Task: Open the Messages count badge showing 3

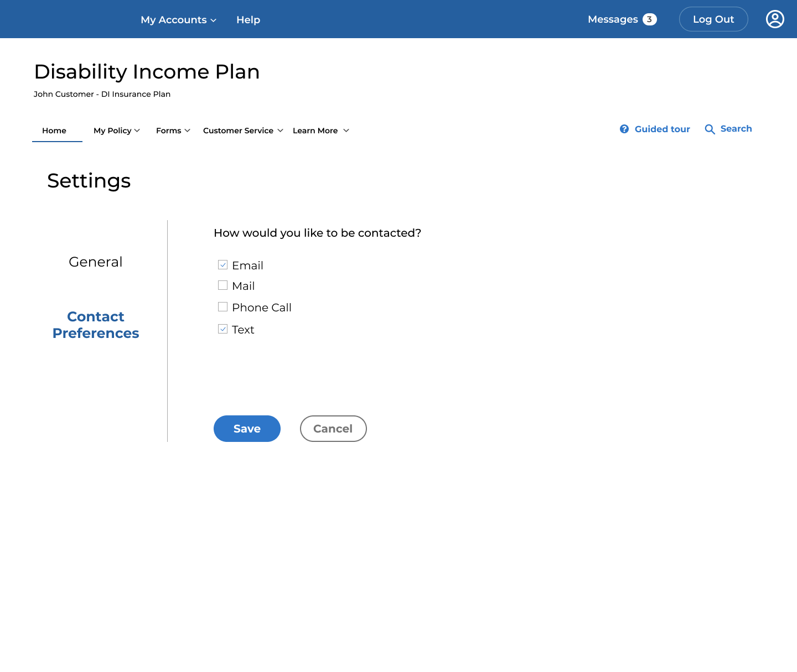Action: point(650,19)
